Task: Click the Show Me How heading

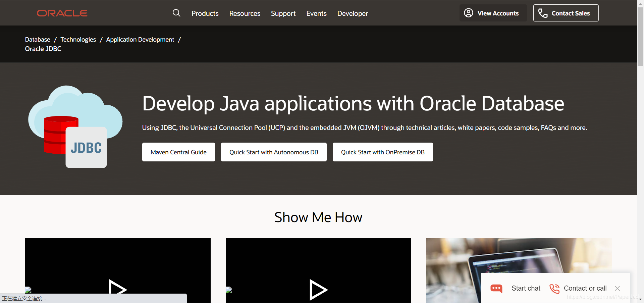Action: point(318,217)
